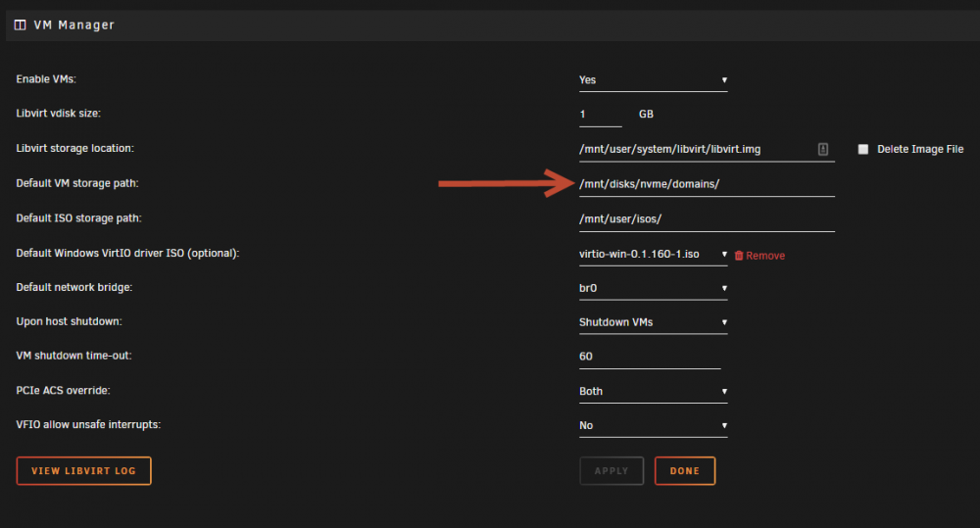
Task: Click the 'Default Windows VirtIO driver ISO' label
Action: pyautogui.click(x=127, y=253)
